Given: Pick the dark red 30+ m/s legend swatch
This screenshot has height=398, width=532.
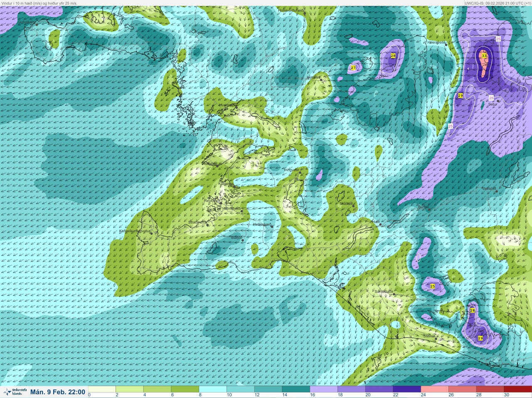Looking at the screenshot, I should pyautogui.click(x=518, y=389).
